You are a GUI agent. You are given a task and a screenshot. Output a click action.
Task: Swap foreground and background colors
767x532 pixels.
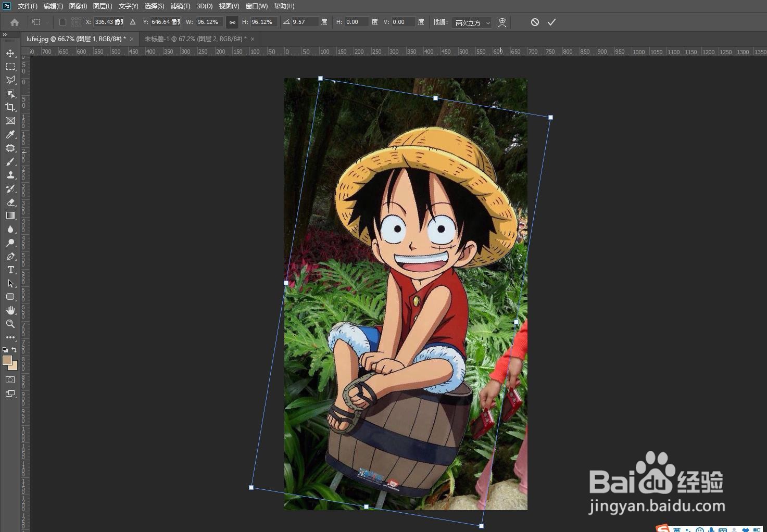(14, 350)
